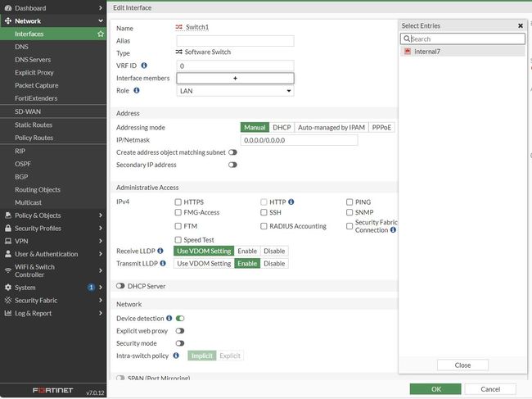This screenshot has width=532, height=399.
Task: Click the Alias text field
Action: point(235,41)
